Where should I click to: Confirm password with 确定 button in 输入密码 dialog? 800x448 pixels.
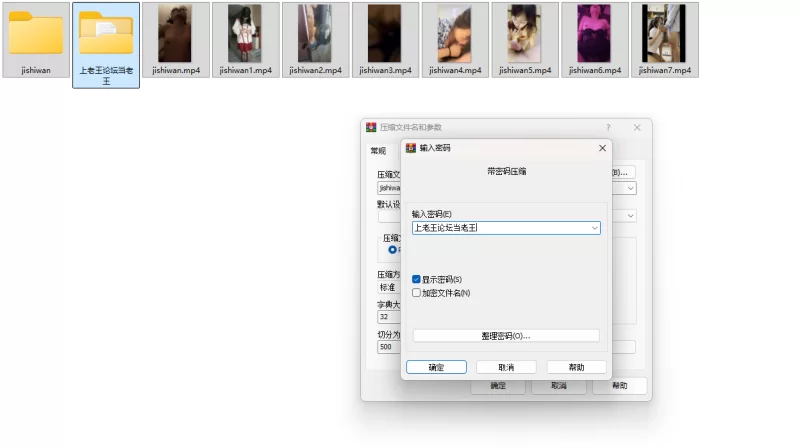[x=436, y=367]
